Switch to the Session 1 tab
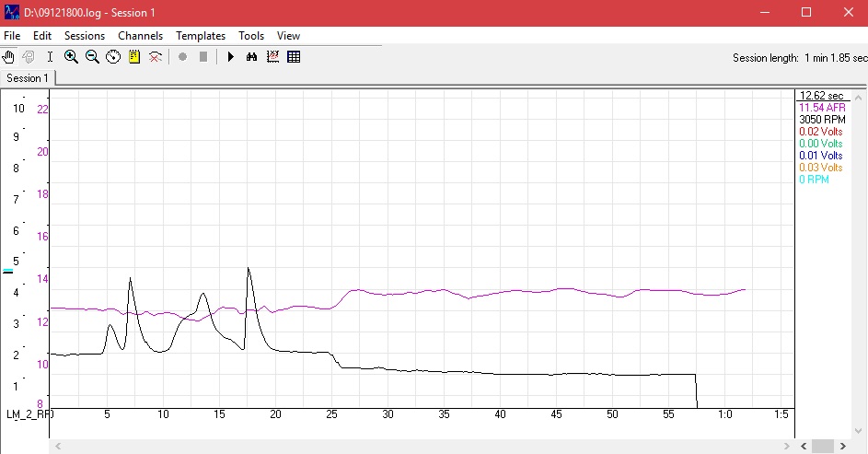The image size is (868, 454). (26, 78)
